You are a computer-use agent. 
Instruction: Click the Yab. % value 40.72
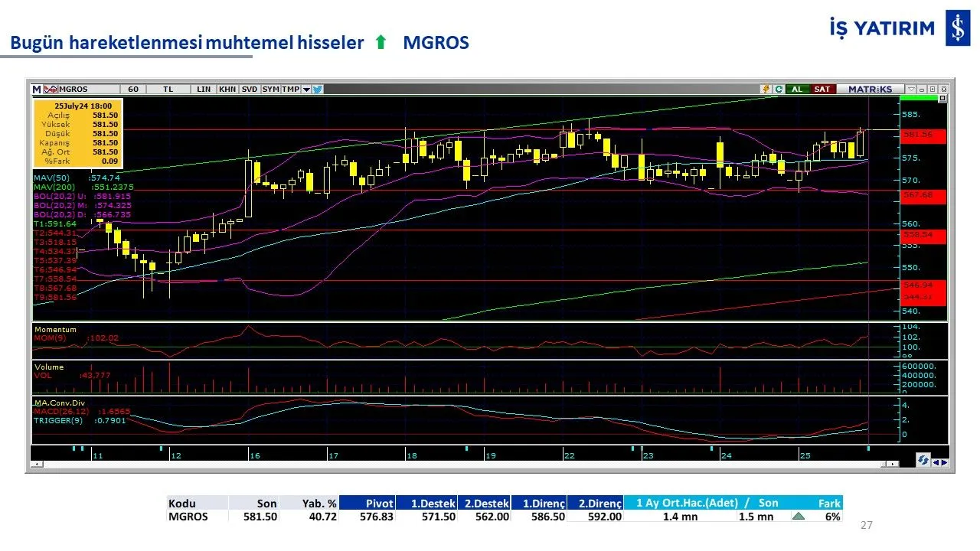coord(322,517)
